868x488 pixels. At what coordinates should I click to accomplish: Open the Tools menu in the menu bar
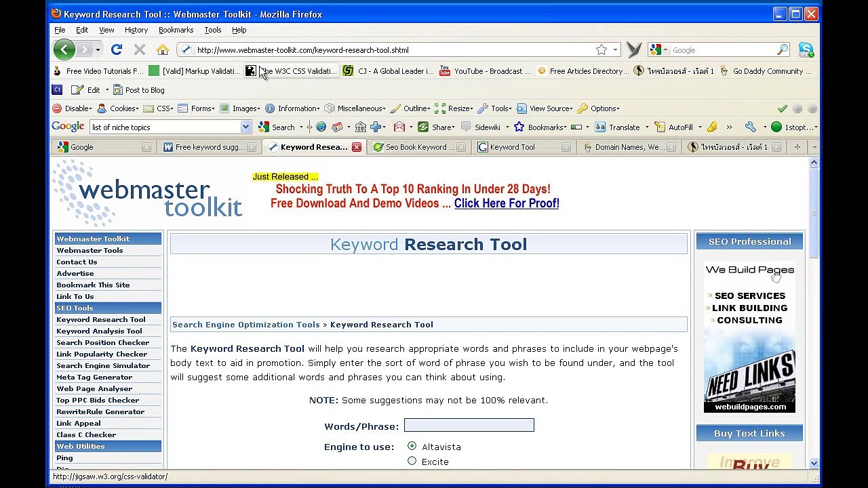coord(213,30)
